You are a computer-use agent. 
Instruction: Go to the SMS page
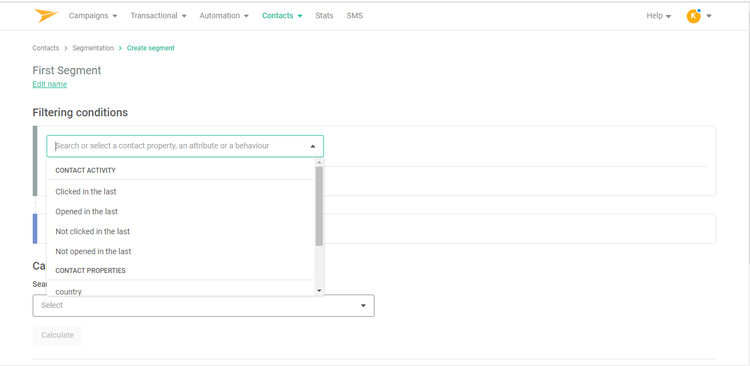[354, 16]
